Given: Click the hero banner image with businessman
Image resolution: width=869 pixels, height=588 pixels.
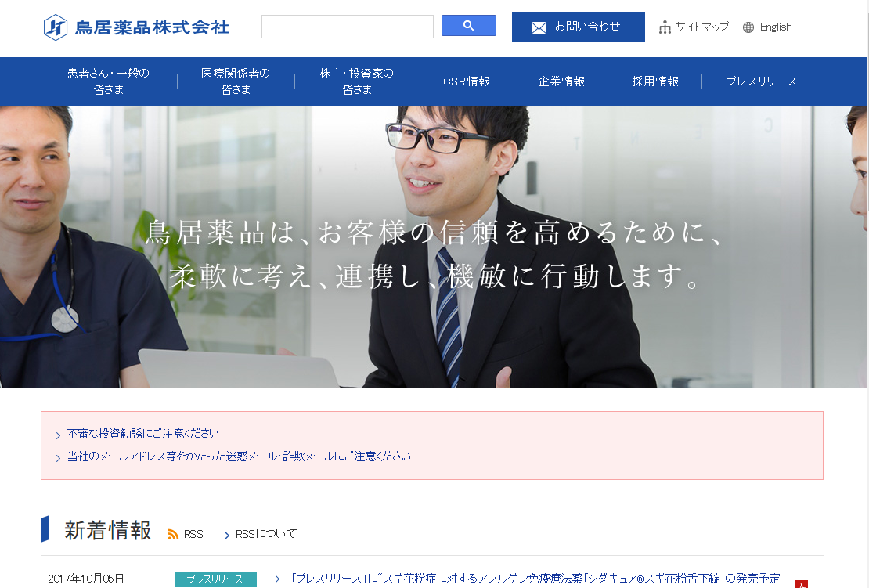Looking at the screenshot, I should [x=434, y=247].
